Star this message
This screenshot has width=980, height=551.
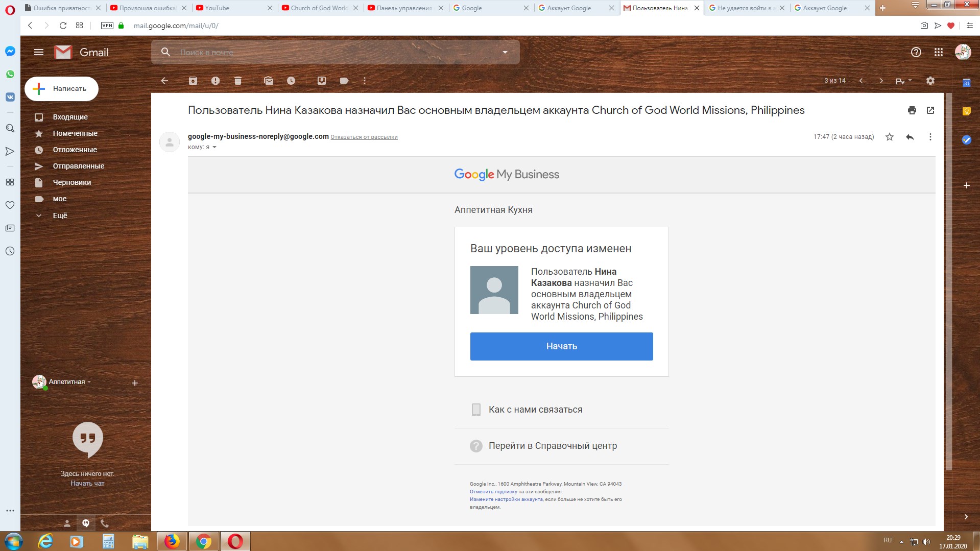[890, 137]
